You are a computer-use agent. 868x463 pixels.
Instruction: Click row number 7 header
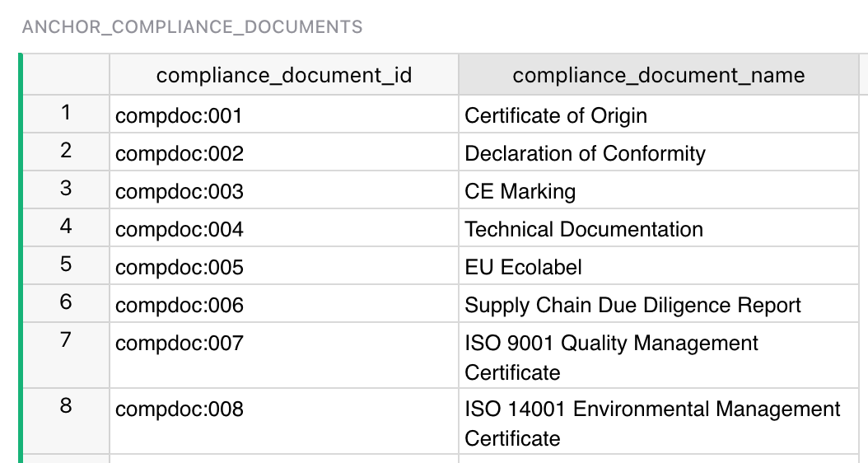[x=66, y=341]
